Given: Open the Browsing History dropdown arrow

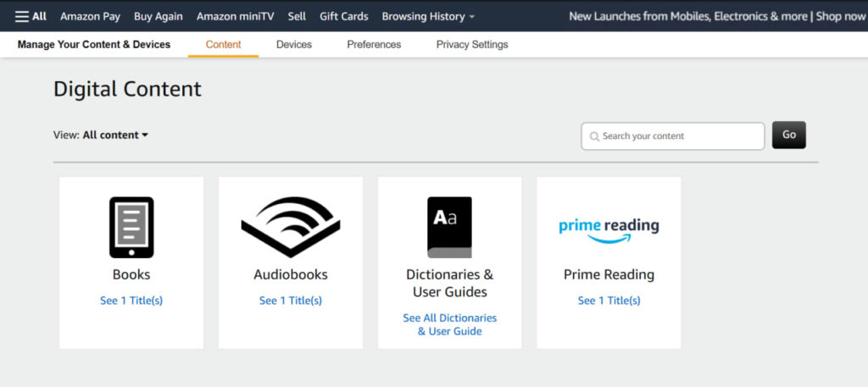Looking at the screenshot, I should tap(471, 17).
